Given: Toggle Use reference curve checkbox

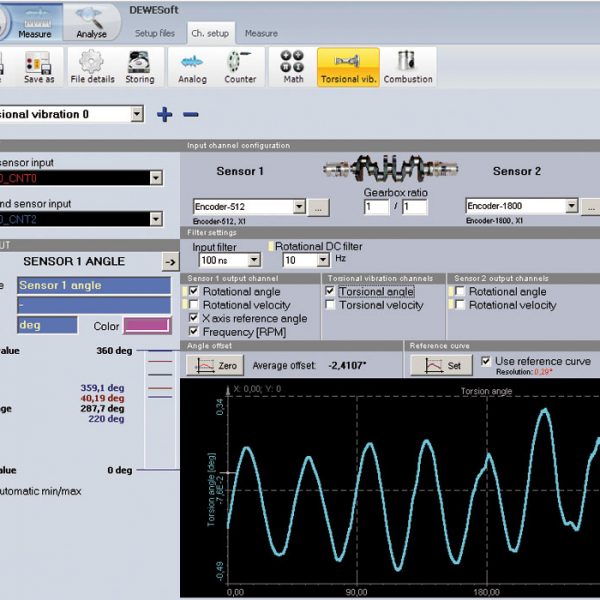Looking at the screenshot, I should point(486,361).
